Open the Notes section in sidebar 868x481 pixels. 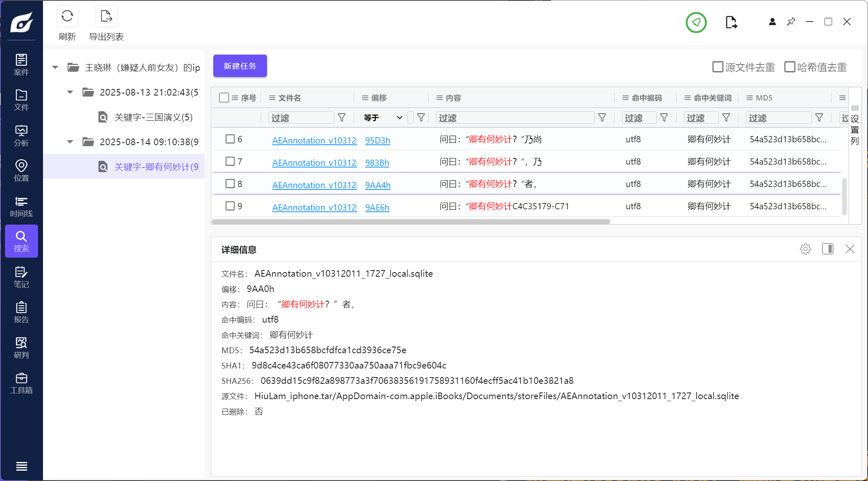click(21, 277)
